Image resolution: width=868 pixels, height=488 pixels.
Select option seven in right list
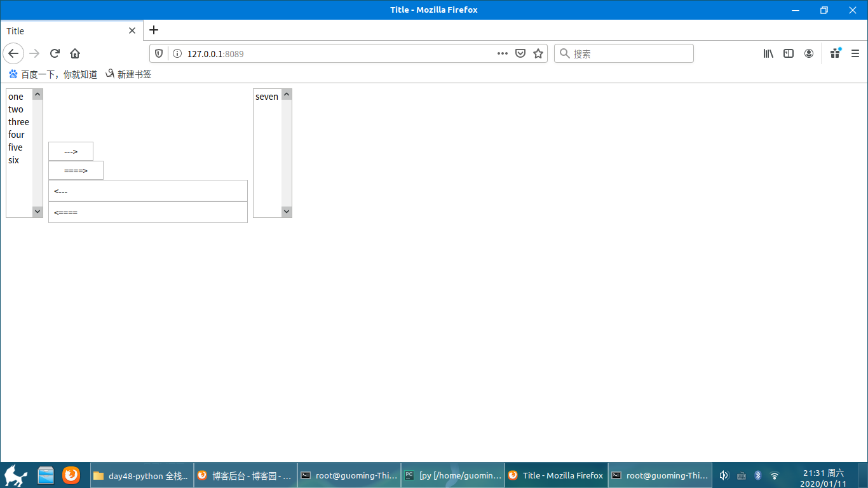268,97
